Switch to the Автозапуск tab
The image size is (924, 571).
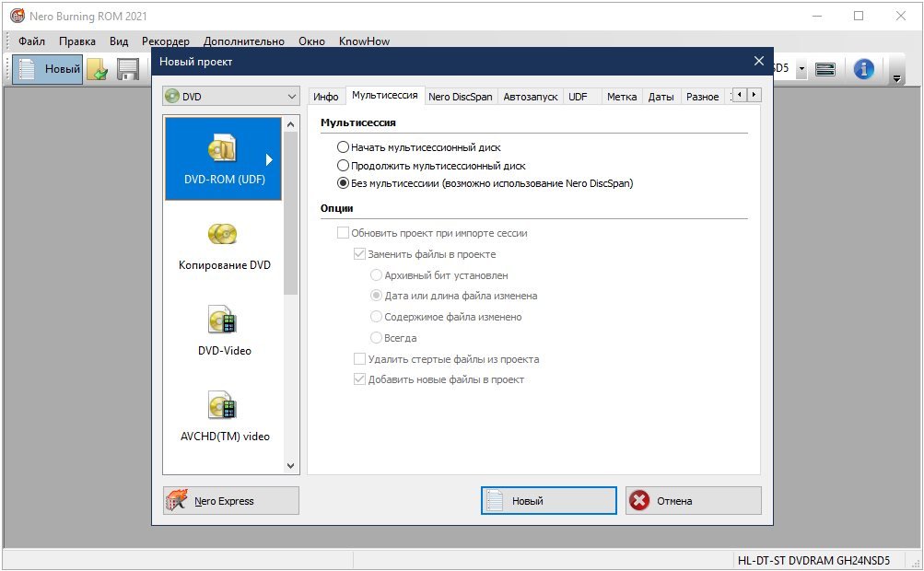(531, 97)
